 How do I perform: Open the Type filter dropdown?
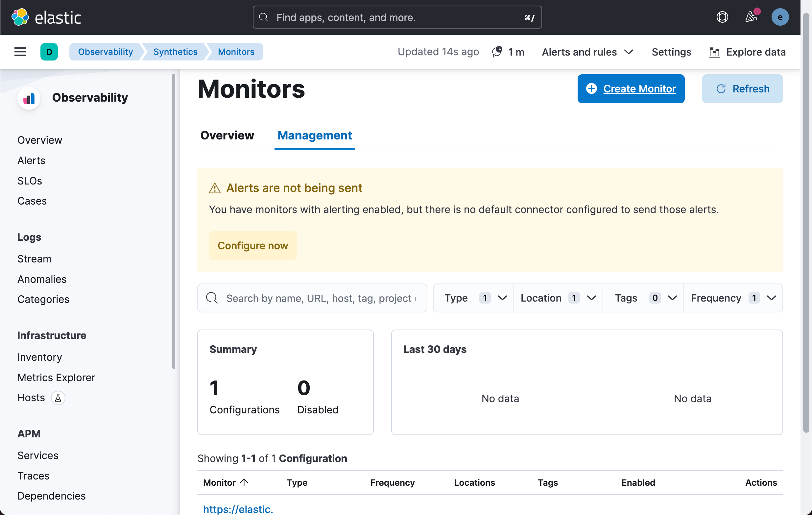point(474,298)
